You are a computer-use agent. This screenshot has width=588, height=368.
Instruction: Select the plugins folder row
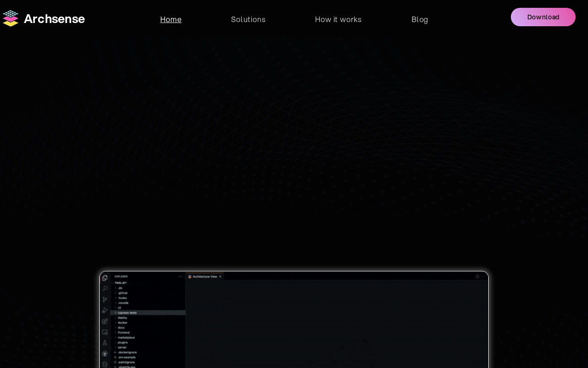148,343
